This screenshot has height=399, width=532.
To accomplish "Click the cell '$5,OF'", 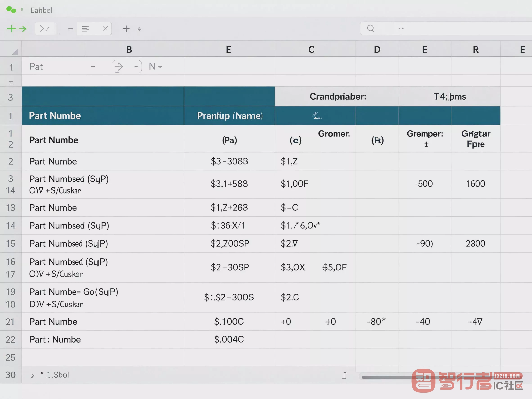I will (x=335, y=267).
